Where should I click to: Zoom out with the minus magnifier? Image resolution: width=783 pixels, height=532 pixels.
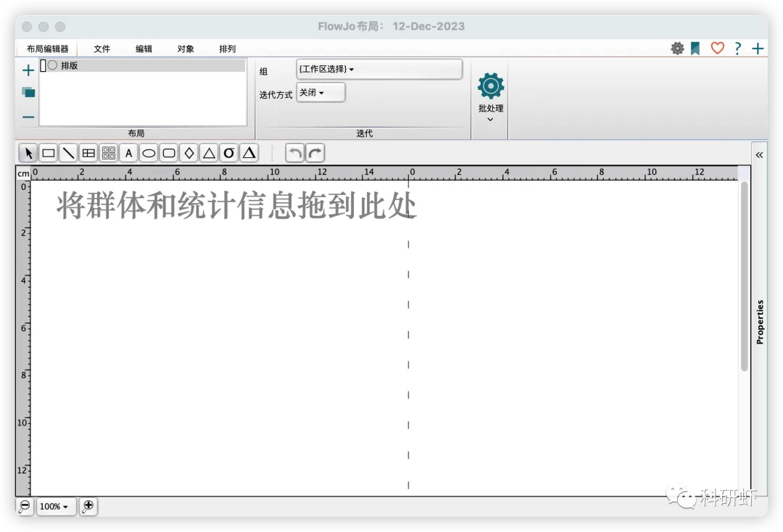(x=25, y=506)
